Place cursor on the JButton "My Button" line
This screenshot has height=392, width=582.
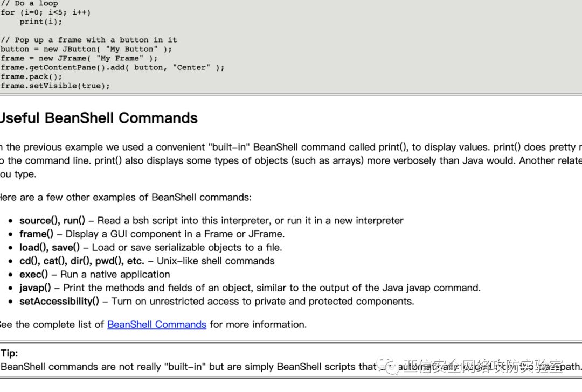tap(86, 49)
